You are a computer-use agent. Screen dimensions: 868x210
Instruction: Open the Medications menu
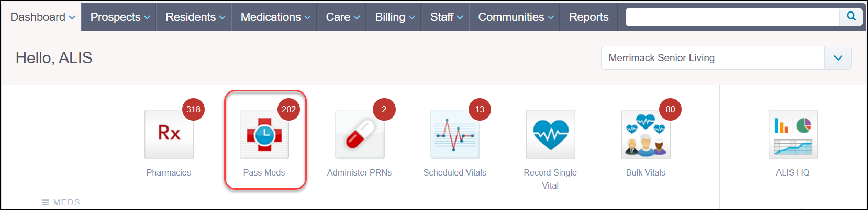pyautogui.click(x=275, y=17)
